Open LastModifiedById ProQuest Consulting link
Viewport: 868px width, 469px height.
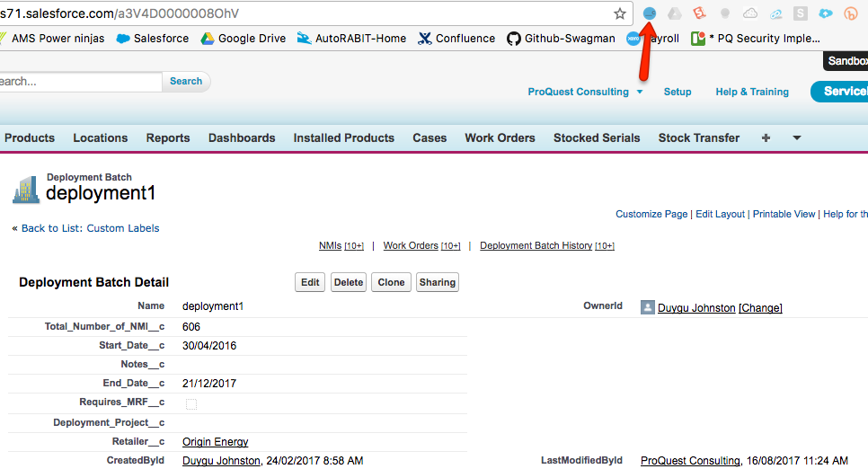(690, 461)
